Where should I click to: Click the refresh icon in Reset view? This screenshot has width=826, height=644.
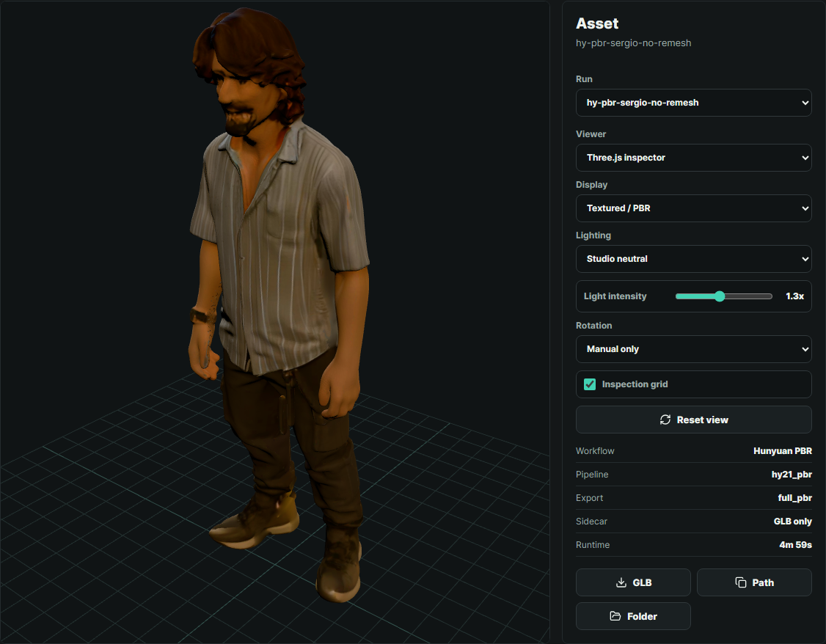(665, 420)
